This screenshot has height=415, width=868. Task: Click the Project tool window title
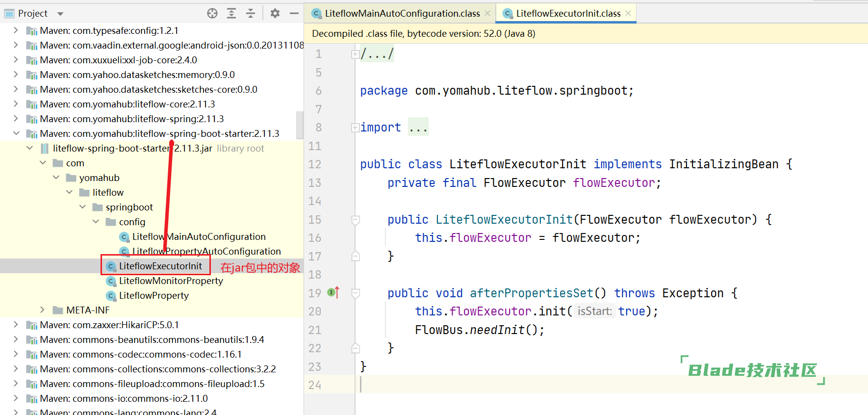[32, 13]
